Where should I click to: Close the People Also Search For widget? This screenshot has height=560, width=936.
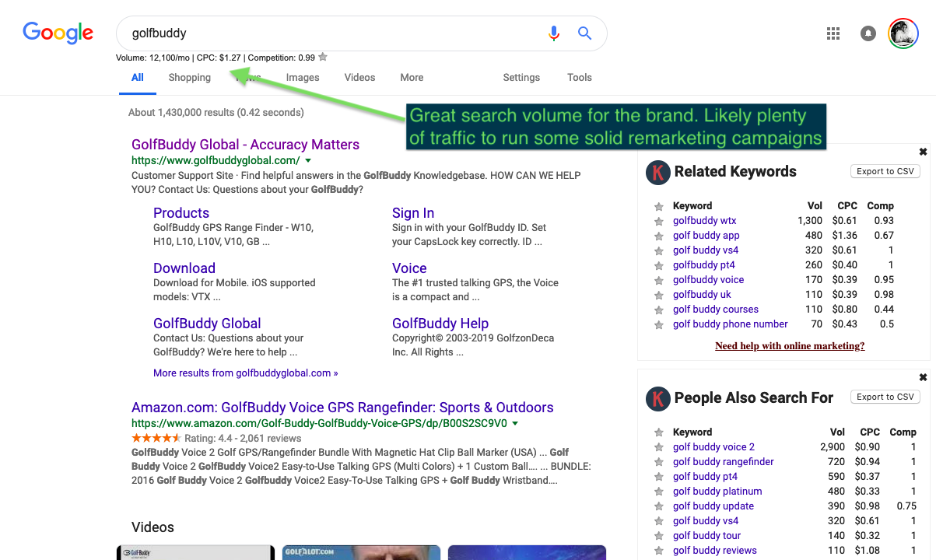coord(923,378)
